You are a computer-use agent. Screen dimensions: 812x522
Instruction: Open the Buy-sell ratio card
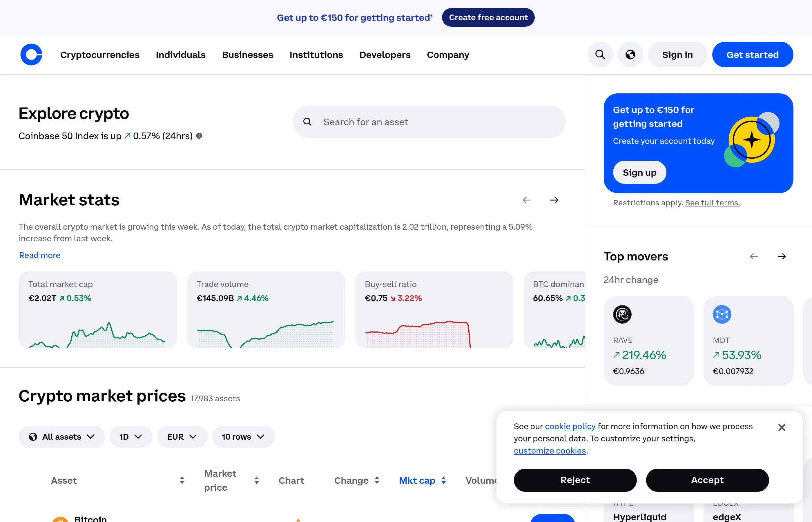(x=434, y=309)
